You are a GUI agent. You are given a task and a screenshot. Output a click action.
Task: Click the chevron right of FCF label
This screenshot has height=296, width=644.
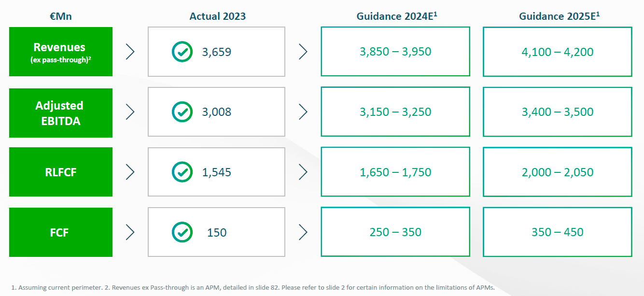pos(130,232)
